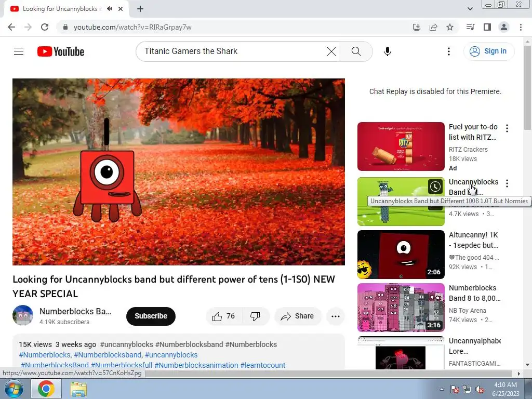This screenshot has height=399, width=532.
Task: Click the padlock site info icon
Action: tap(65, 27)
